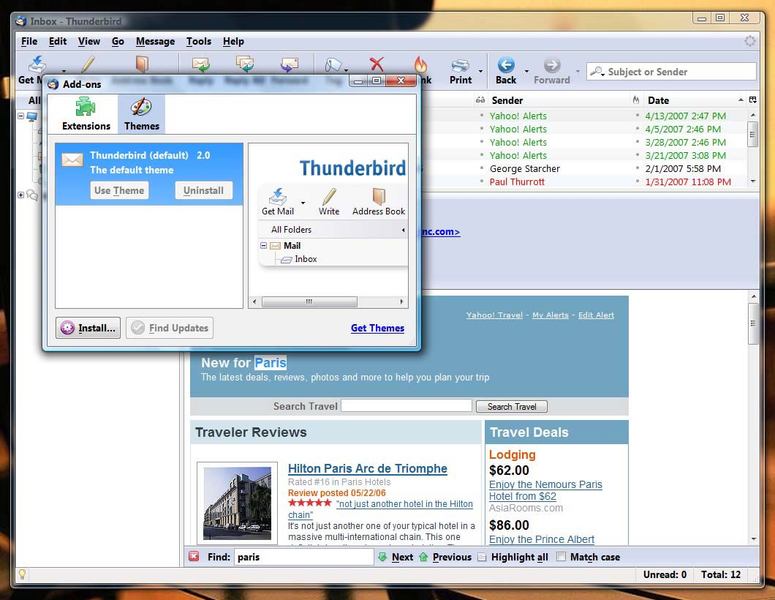
Task: Click the activity throbber icon beside the menu bar
Action: click(750, 41)
